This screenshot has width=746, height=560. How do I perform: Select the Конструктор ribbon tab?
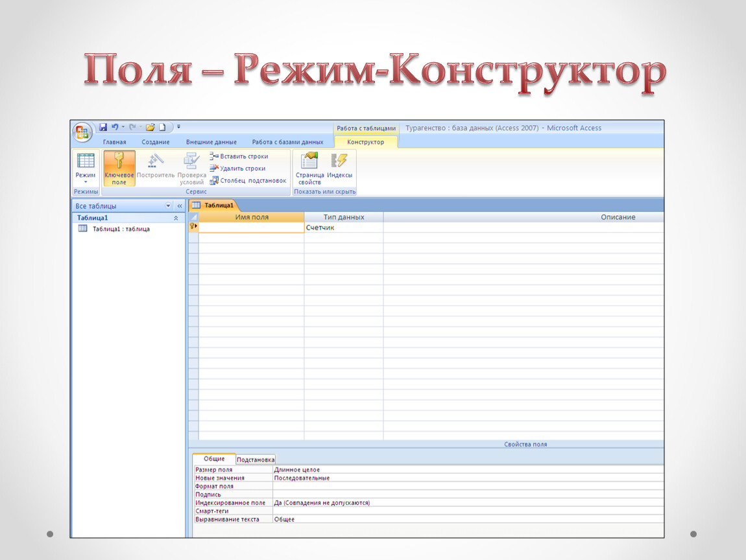pos(365,142)
